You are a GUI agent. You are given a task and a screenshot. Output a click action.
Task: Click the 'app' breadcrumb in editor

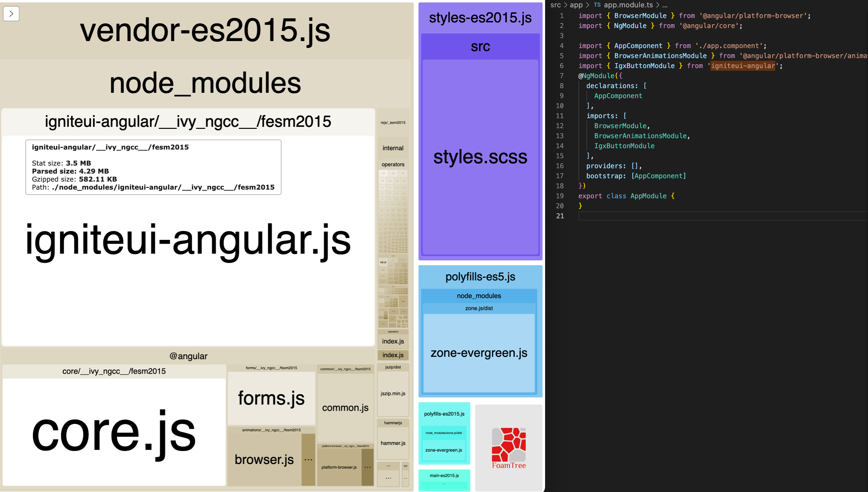(576, 5)
